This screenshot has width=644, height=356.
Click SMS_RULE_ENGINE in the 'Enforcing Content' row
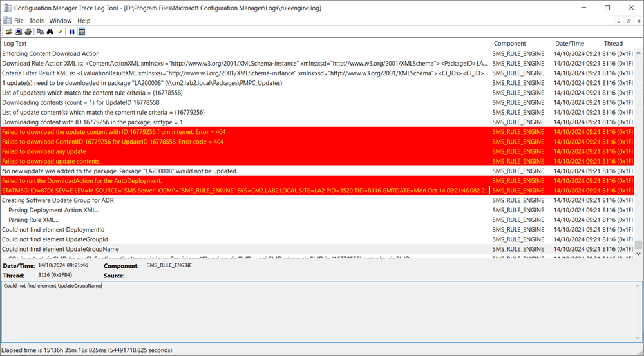click(518, 53)
